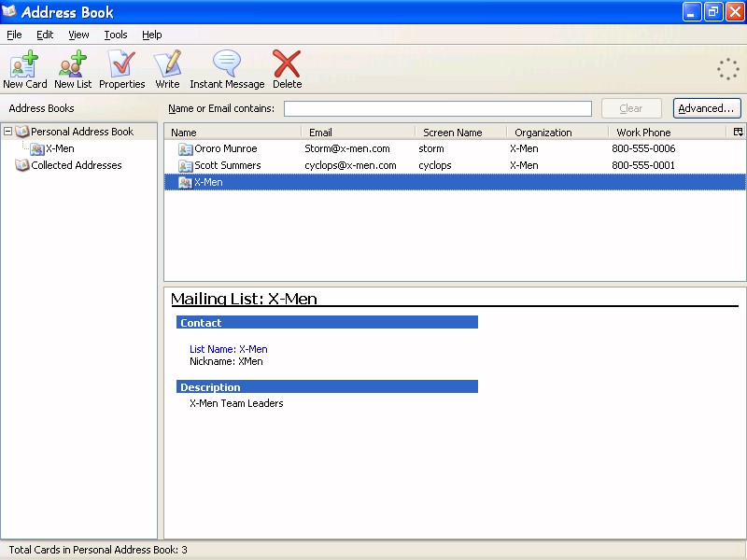
Task: Sort by Screen Name column header
Action: [460, 133]
